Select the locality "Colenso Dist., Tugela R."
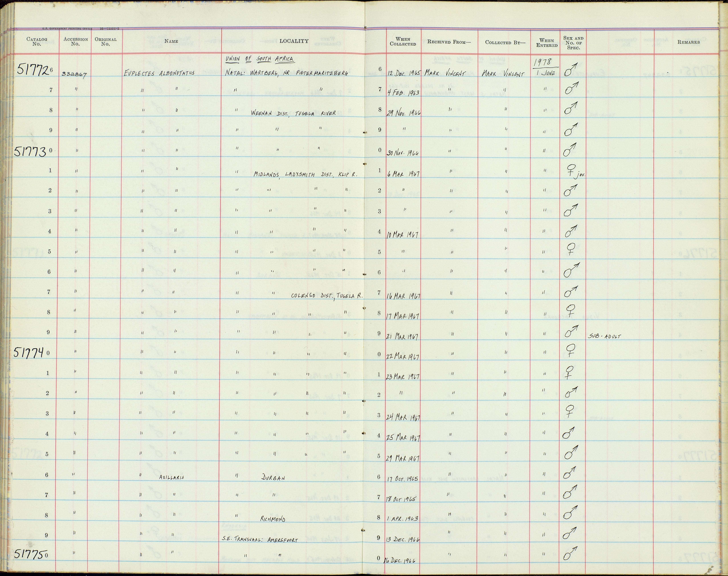Viewport: 728px width, 576px height. (327, 296)
